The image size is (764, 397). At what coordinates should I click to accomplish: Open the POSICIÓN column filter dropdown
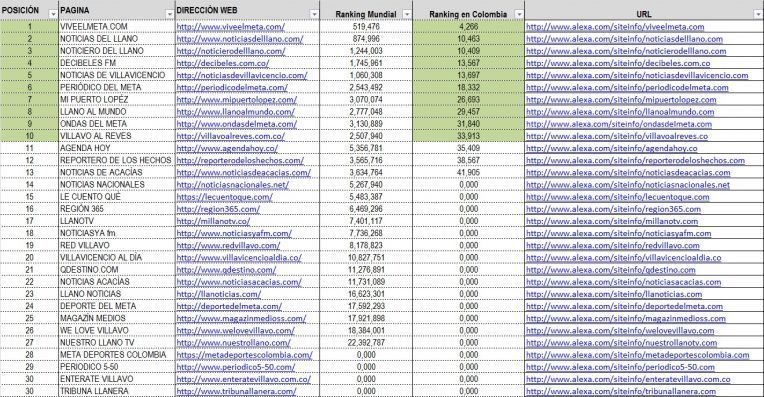53,15
